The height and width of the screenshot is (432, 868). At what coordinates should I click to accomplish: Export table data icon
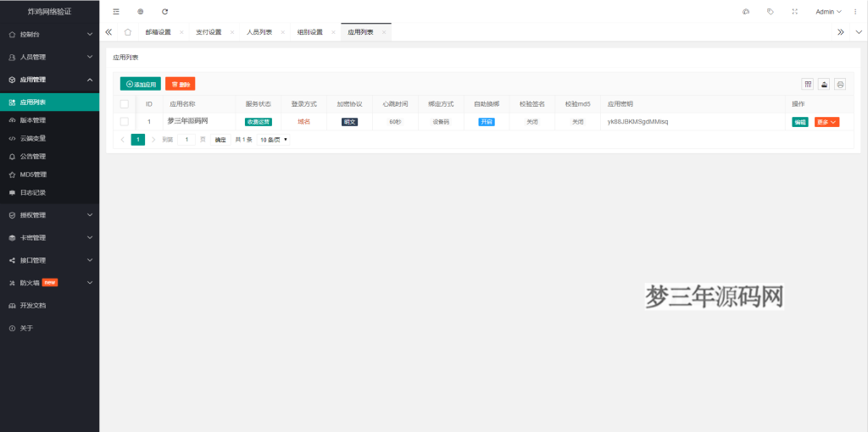pos(824,84)
